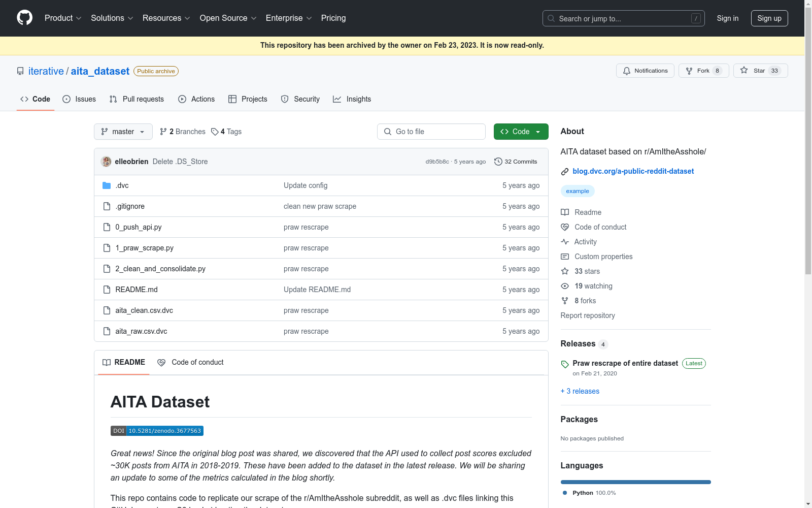
Task: Open the green Code dropdown button
Action: (521, 132)
